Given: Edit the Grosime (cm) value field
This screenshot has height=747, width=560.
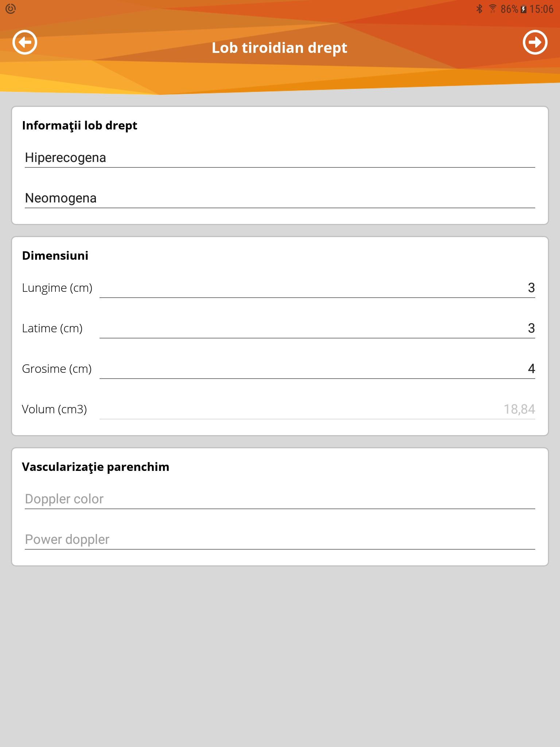Looking at the screenshot, I should pyautogui.click(x=317, y=369).
